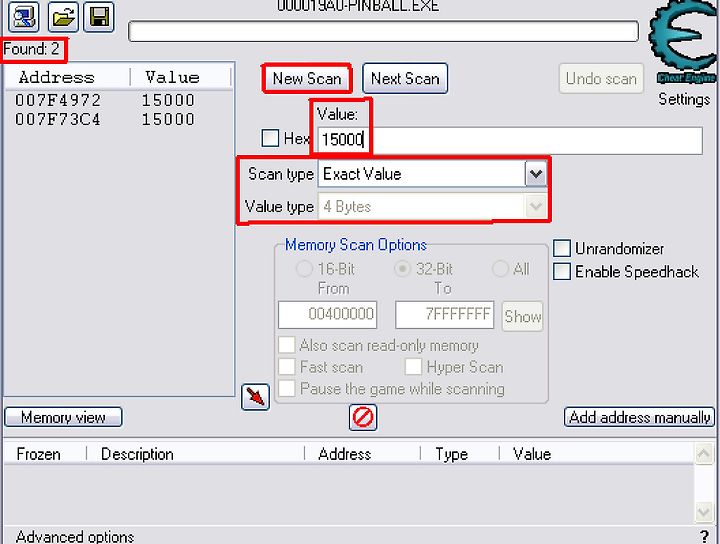The width and height of the screenshot is (720, 544).
Task: Run the Next Scan
Action: pos(405,79)
